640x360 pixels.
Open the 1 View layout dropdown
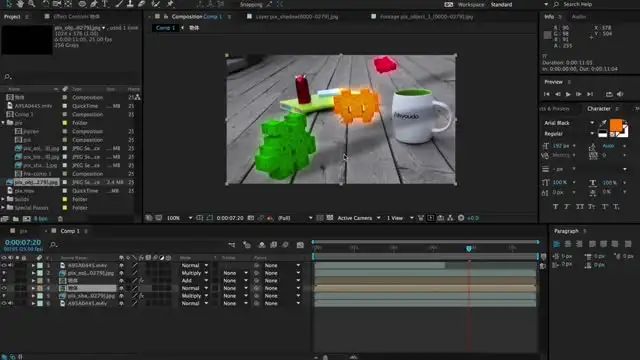[400, 218]
